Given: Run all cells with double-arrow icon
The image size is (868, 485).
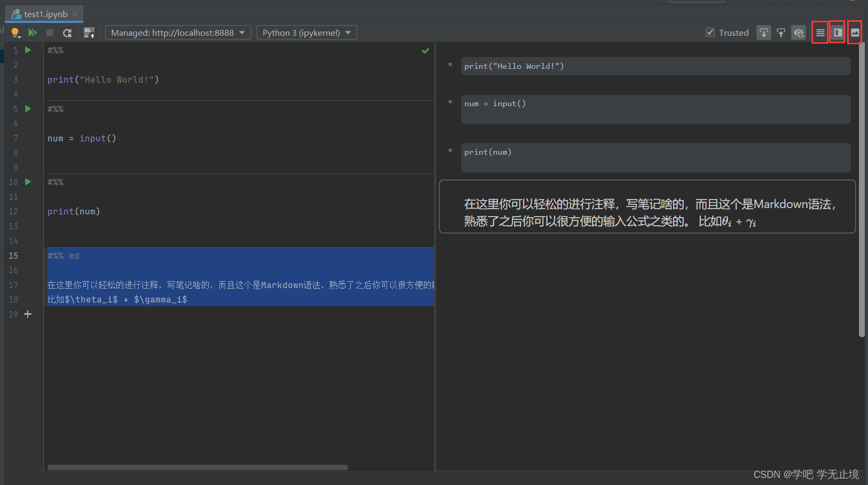Looking at the screenshot, I should 33,33.
